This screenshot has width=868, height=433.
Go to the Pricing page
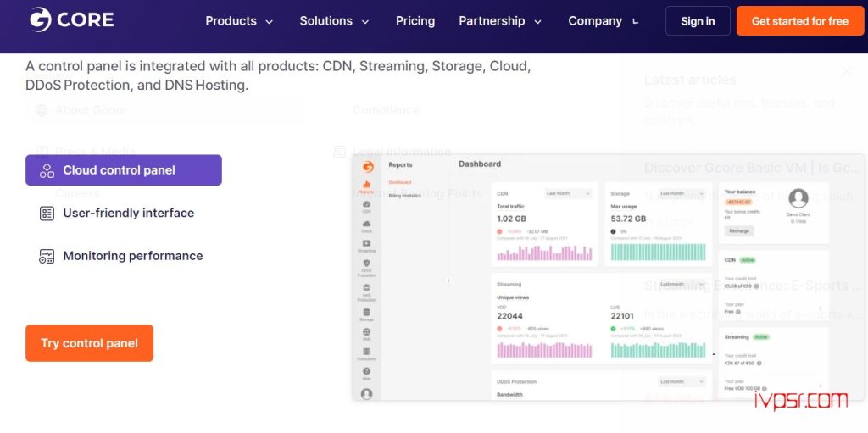[x=415, y=21]
